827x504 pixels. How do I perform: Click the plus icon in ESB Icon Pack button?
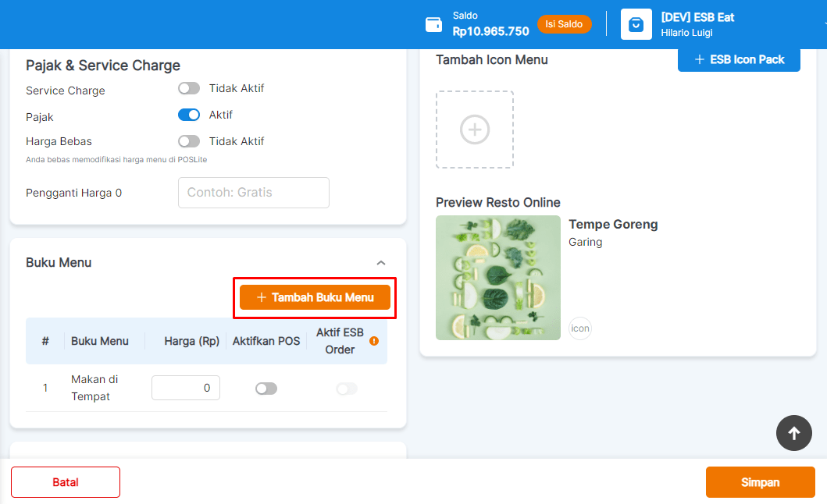click(700, 59)
